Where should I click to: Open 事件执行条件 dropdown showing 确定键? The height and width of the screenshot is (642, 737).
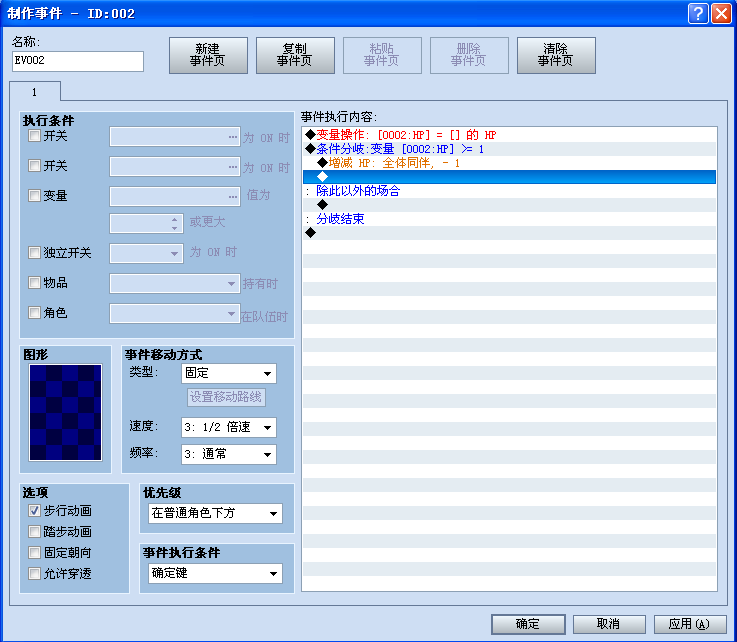pos(215,573)
